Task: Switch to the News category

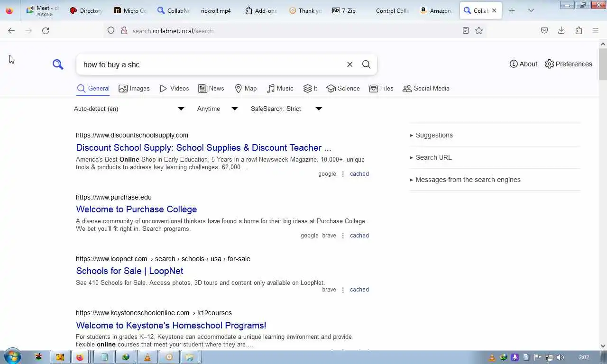Action: tap(211, 88)
